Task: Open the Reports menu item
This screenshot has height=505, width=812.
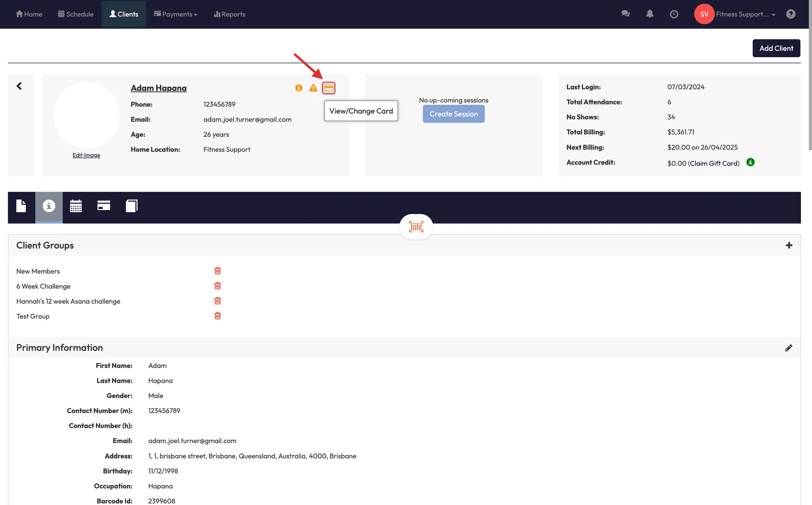Action: click(230, 14)
